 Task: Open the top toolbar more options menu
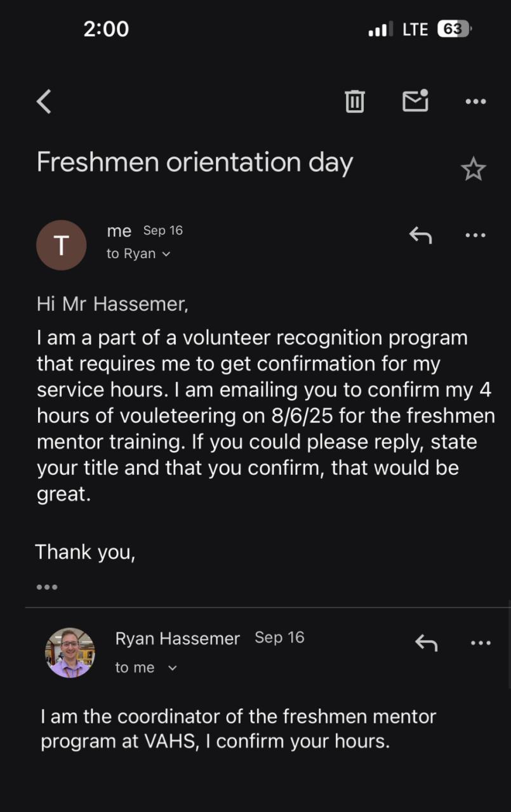tap(475, 101)
